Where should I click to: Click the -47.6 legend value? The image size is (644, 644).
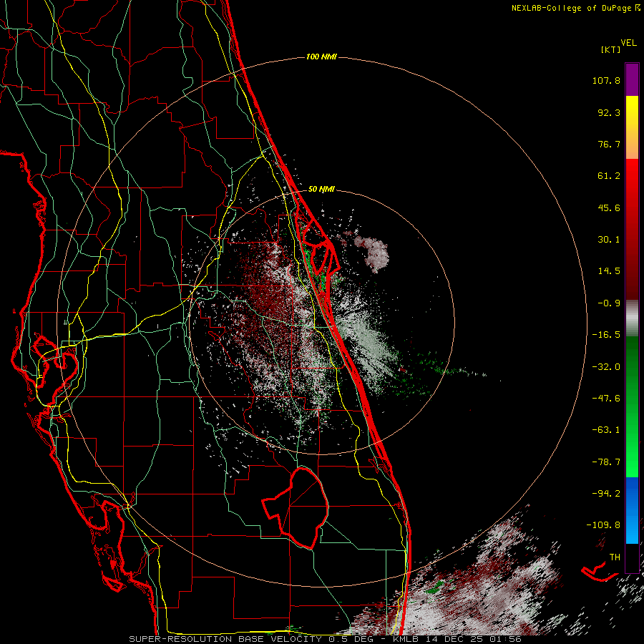point(606,399)
